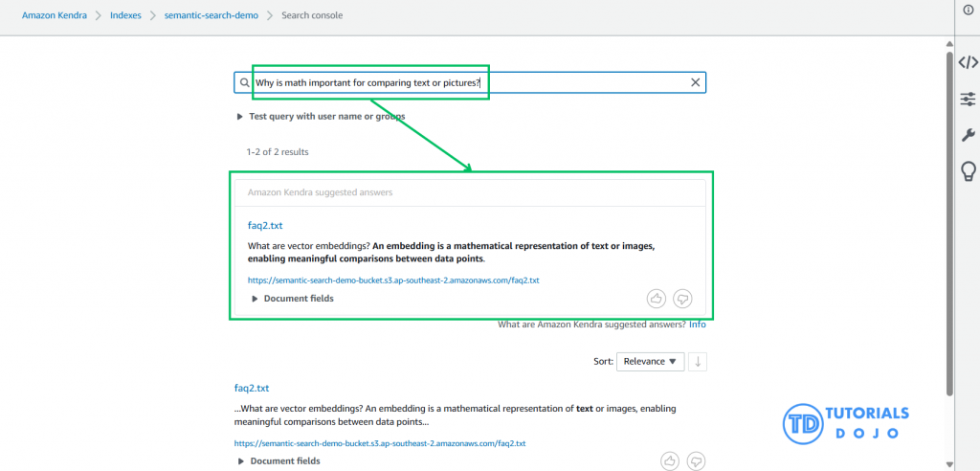
Task: Thumbs up the second faq2.txt result
Action: pos(671,460)
